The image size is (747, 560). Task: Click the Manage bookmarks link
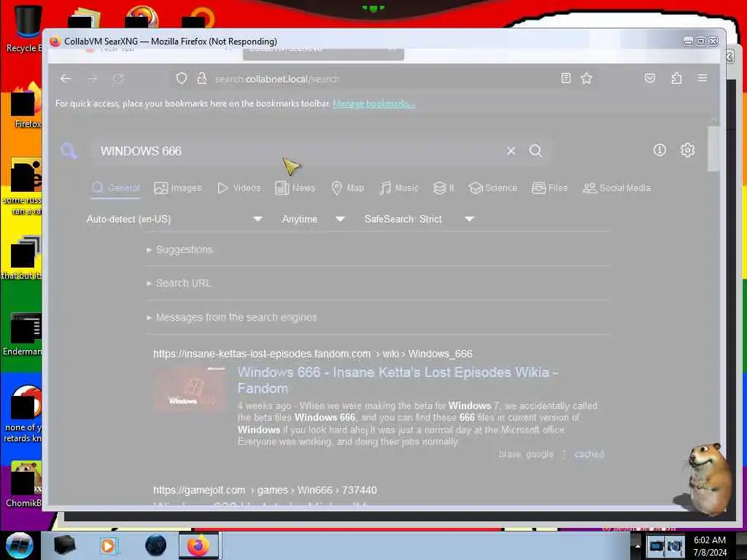373,104
